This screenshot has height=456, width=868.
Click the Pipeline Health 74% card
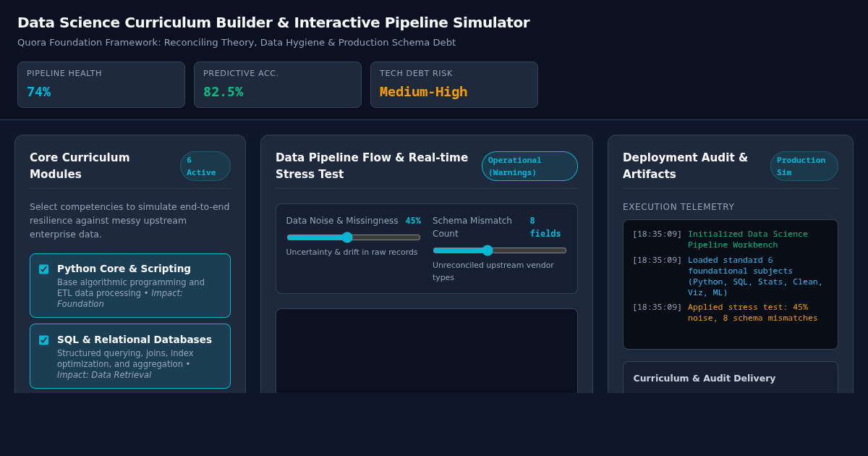[101, 85]
